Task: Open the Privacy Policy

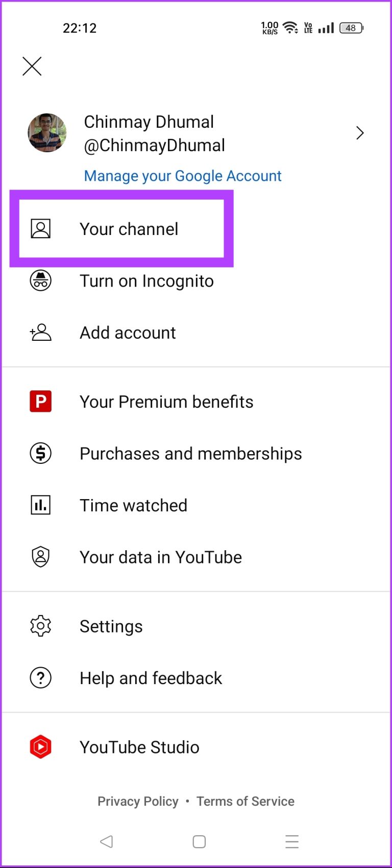Action: (138, 801)
